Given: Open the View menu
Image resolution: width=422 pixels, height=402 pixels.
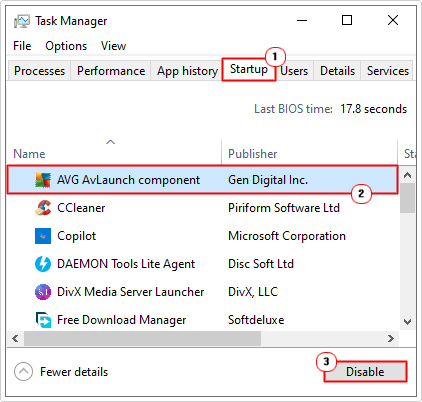Looking at the screenshot, I should (113, 46).
